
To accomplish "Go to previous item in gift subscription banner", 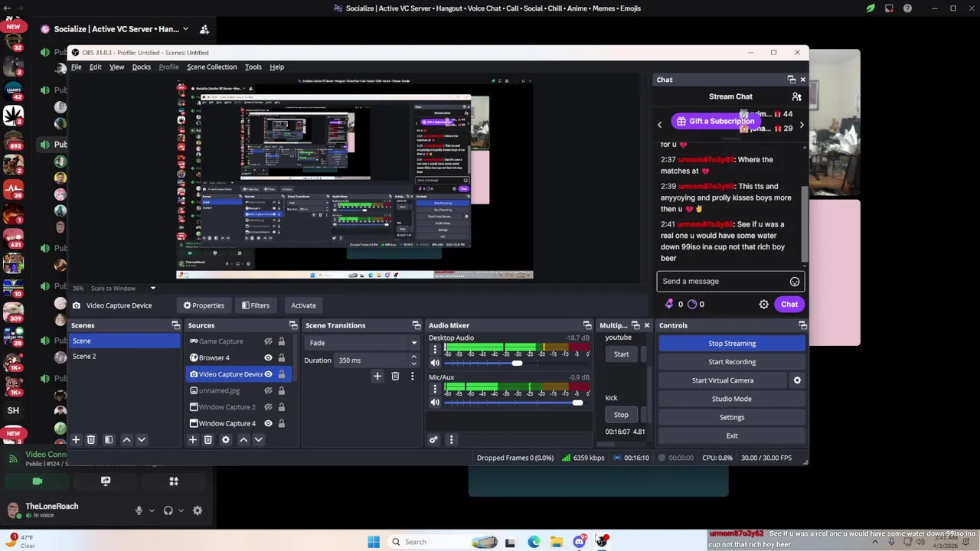I will (x=659, y=125).
